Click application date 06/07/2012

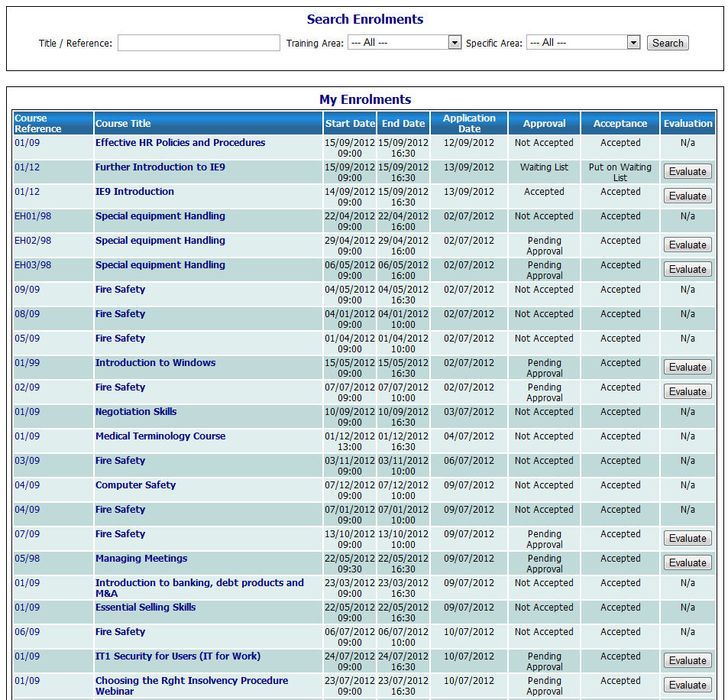pyautogui.click(x=469, y=461)
